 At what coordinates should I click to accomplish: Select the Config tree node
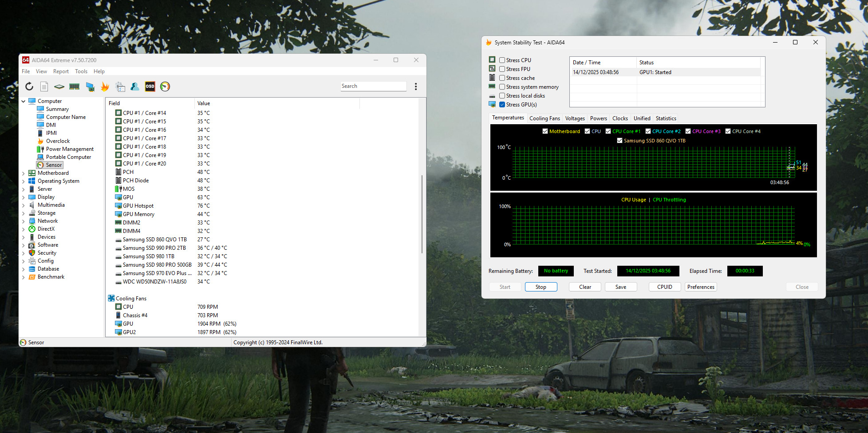pos(46,261)
